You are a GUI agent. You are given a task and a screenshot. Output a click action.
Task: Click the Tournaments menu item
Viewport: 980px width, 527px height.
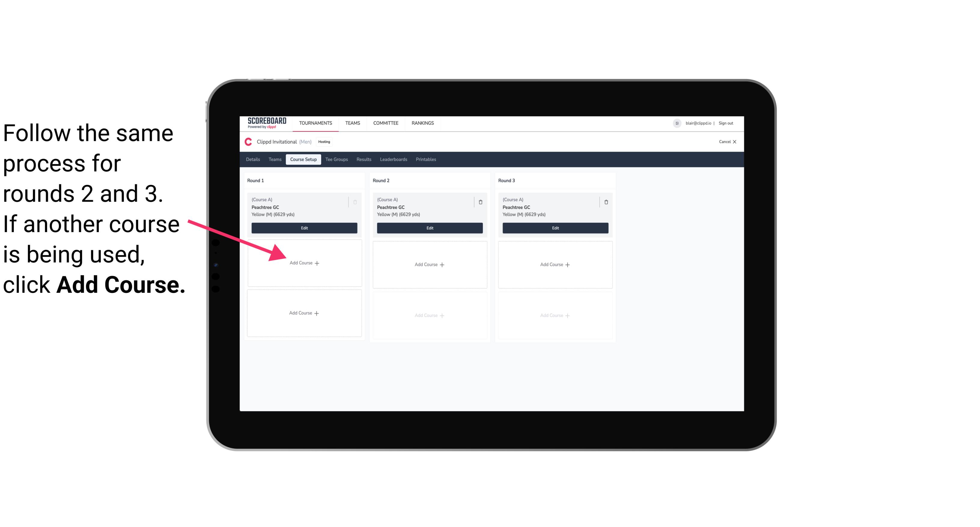317,123
